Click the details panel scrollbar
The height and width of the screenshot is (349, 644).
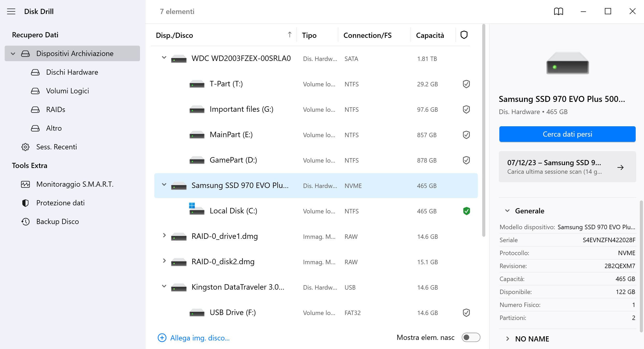coord(641,266)
